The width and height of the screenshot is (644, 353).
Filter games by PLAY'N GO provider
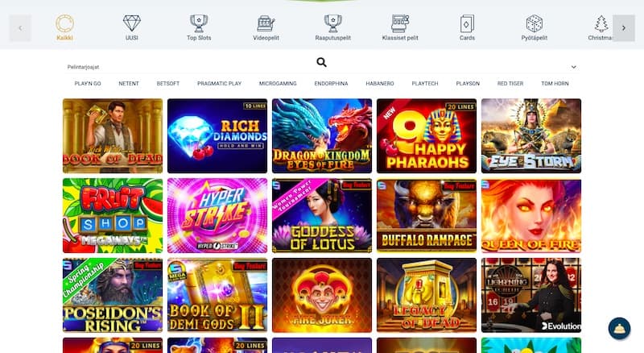(88, 84)
